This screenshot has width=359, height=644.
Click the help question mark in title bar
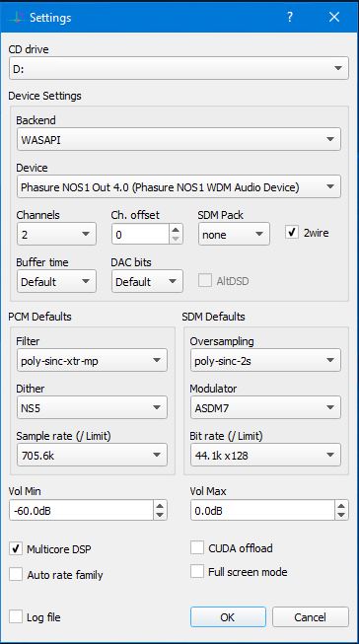pos(290,17)
